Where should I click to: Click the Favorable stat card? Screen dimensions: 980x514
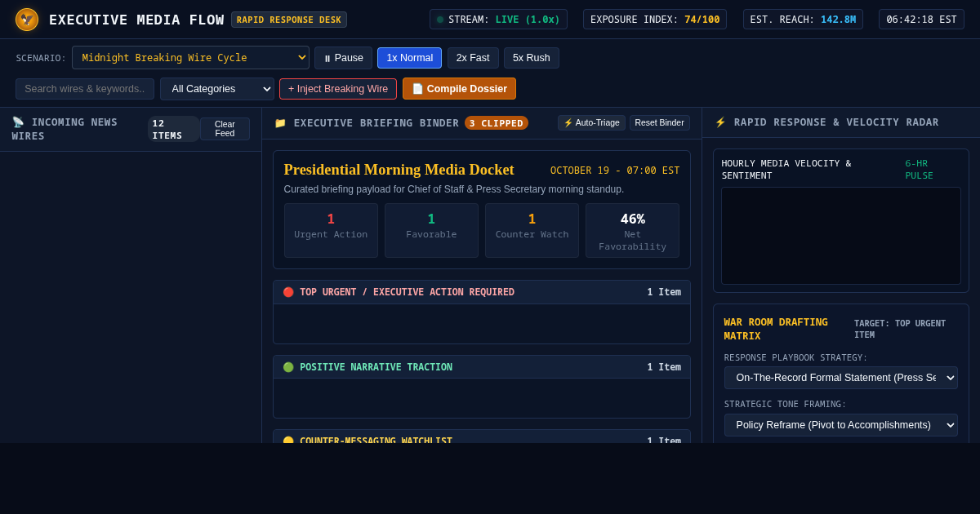pyautogui.click(x=431, y=231)
